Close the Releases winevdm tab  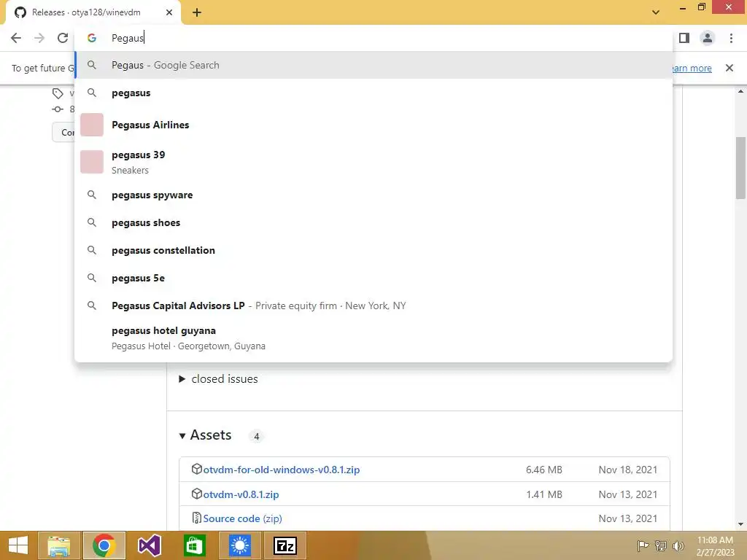[169, 12]
